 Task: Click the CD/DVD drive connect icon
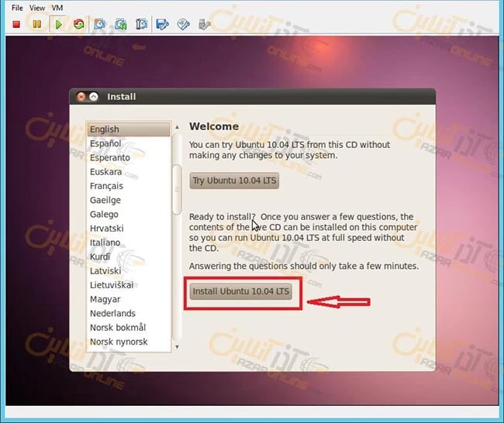pos(184,25)
